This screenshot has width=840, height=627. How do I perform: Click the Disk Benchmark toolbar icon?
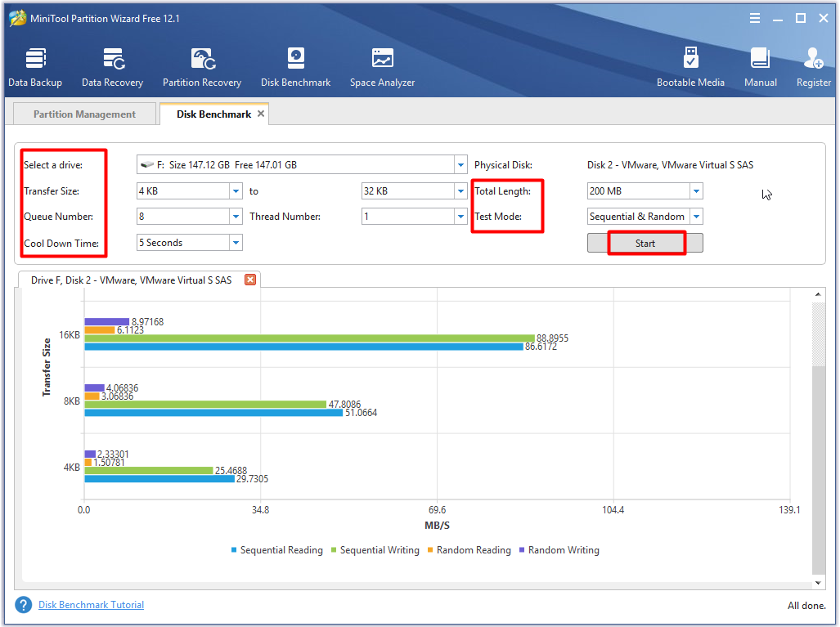coord(295,67)
